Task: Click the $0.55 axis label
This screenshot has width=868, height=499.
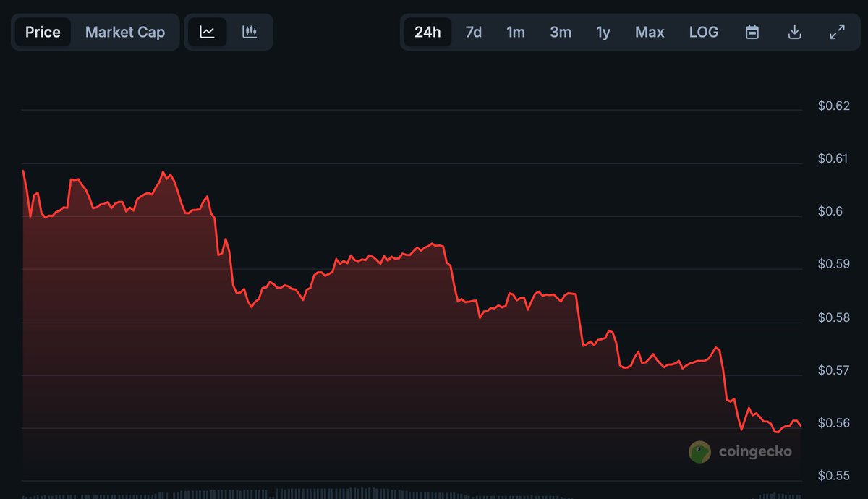Action: 834,476
